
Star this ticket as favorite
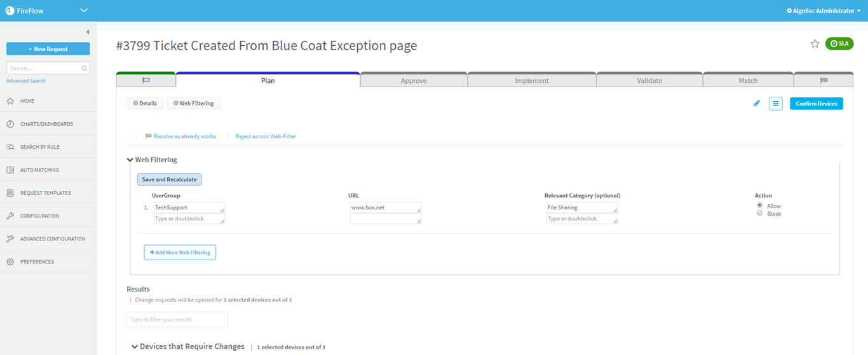815,44
